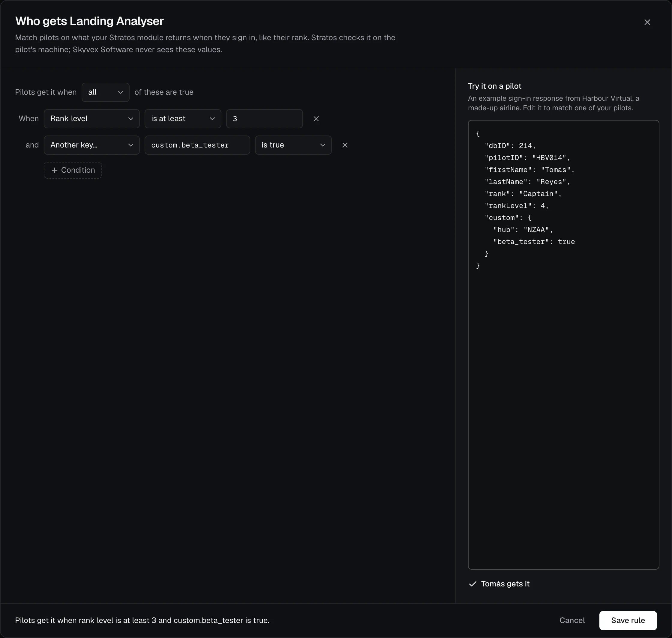Image resolution: width=672 pixels, height=638 pixels.
Task: Open the all/any match dropdown
Action: [106, 92]
